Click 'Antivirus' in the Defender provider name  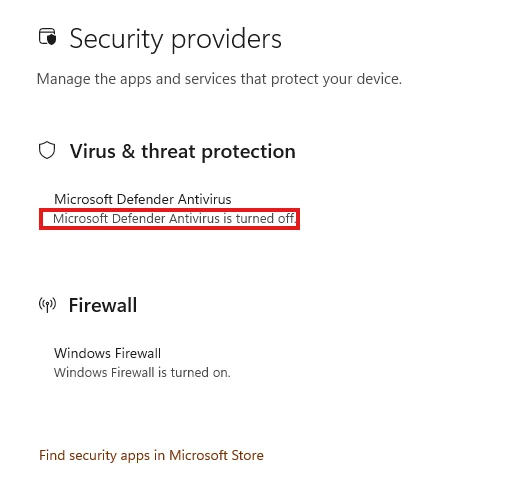204,199
